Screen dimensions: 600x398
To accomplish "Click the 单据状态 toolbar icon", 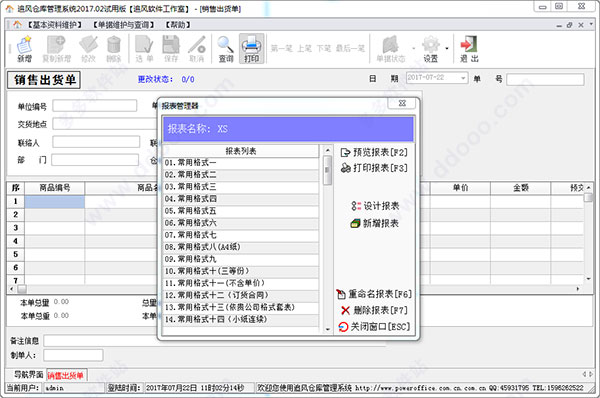I will click(391, 49).
